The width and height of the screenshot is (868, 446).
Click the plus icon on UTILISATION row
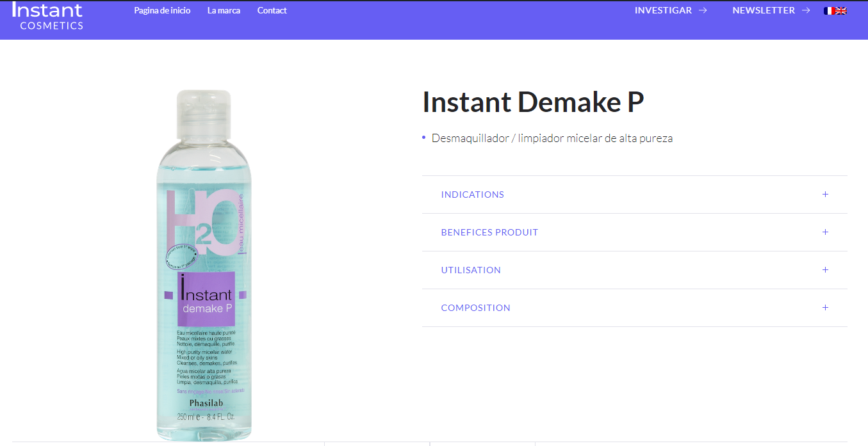tap(825, 269)
